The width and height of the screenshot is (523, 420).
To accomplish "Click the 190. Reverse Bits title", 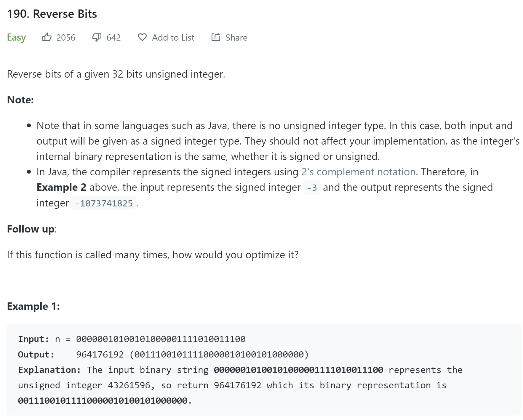I will 52,14.
